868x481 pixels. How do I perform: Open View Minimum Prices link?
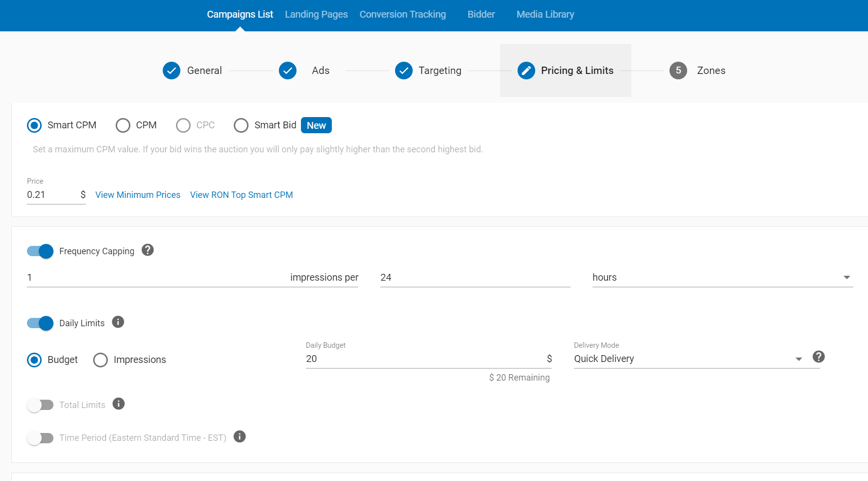(138, 195)
